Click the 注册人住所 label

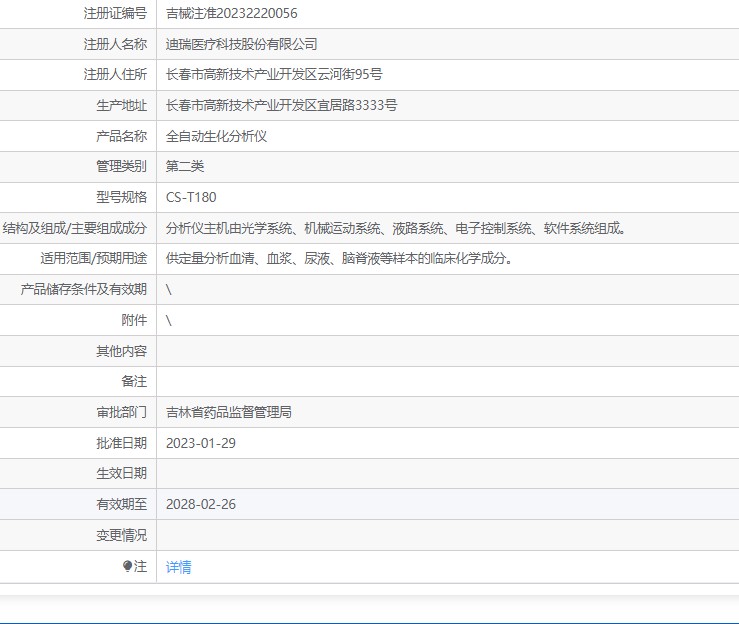(115, 74)
